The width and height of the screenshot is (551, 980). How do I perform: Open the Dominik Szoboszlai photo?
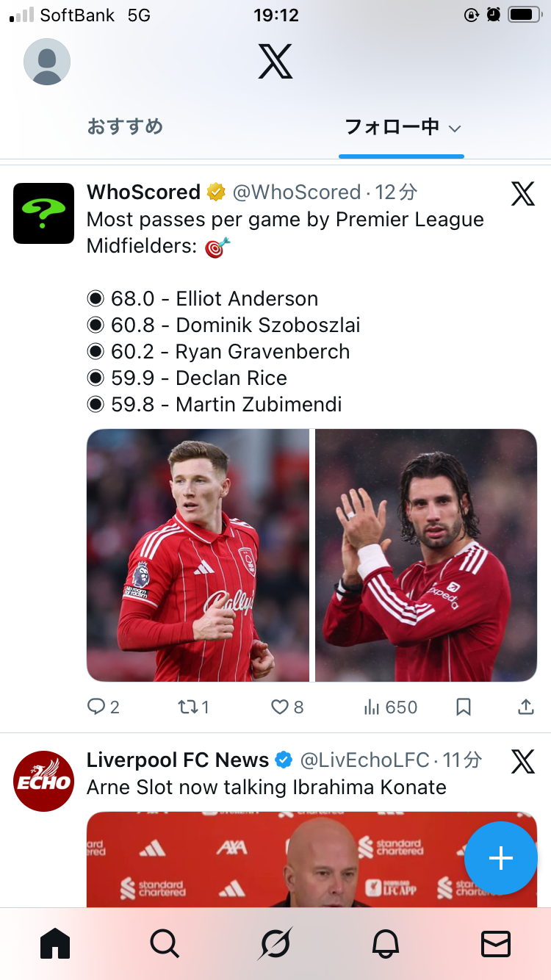click(x=426, y=555)
